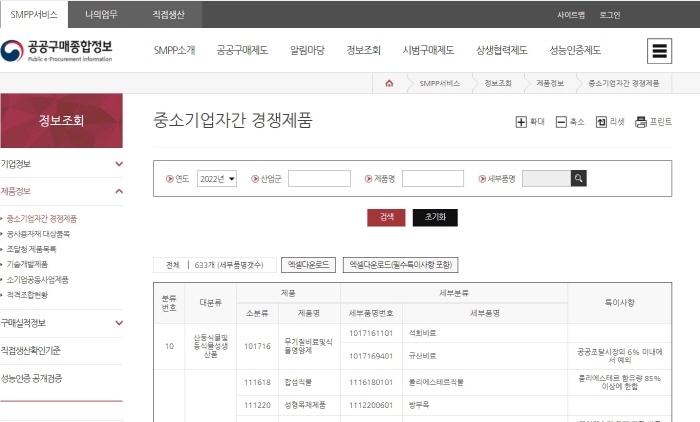This screenshot has width=700, height=422.
Task: Click the 엑셀다운로드 button
Action: (x=308, y=265)
